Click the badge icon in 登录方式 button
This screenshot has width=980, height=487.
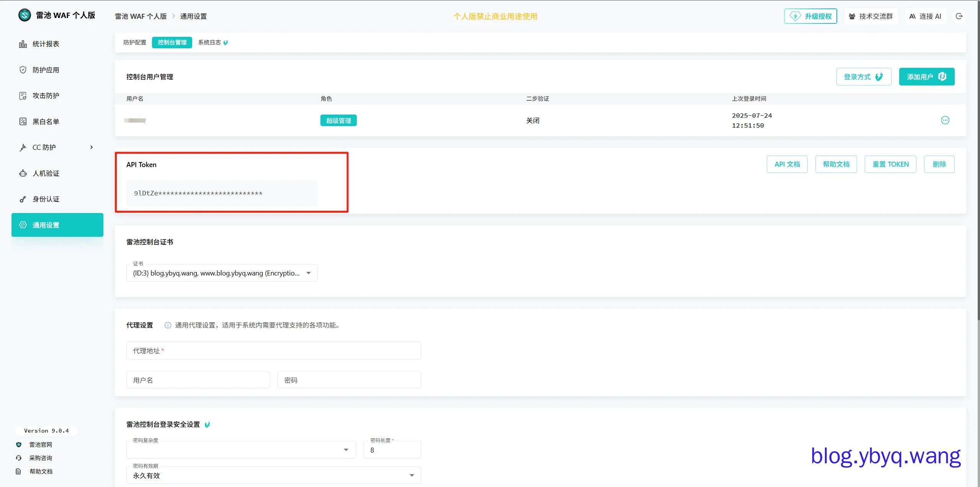(879, 77)
